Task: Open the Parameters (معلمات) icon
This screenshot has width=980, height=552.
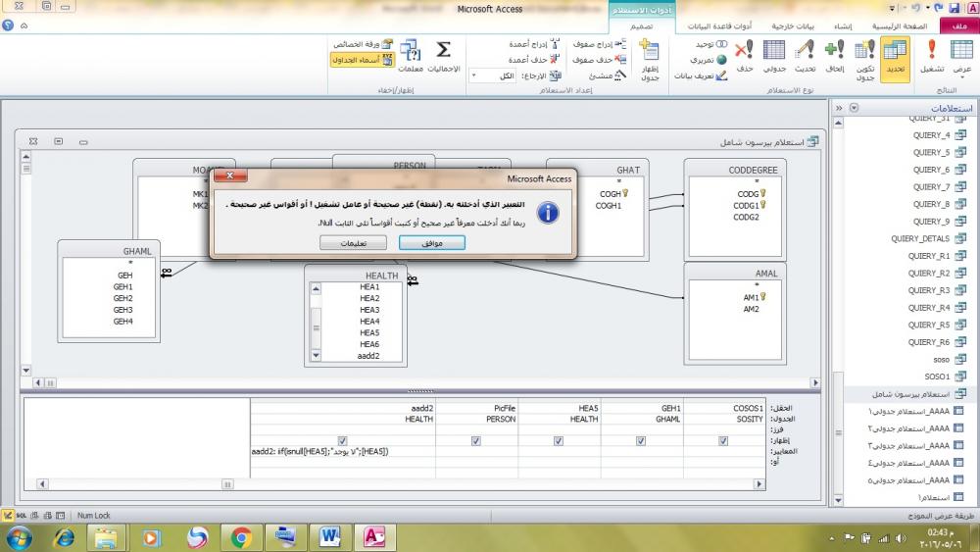Action: 410,56
